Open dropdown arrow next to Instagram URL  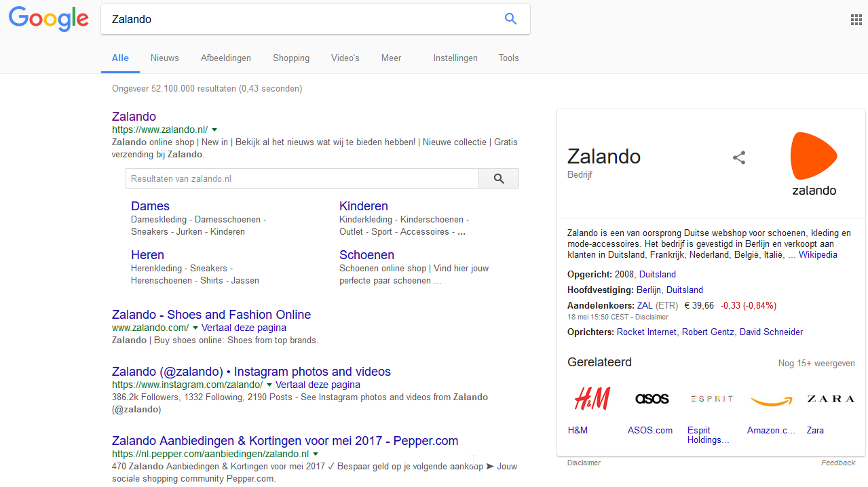269,385
